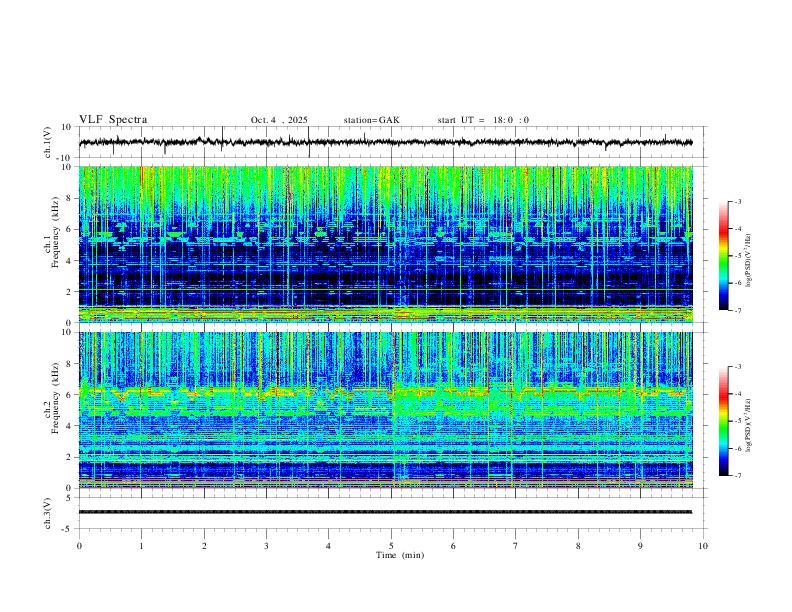This screenshot has height=612, width=792.
Task: Click the ch.3 flat waveform trace
Action: [x=385, y=512]
